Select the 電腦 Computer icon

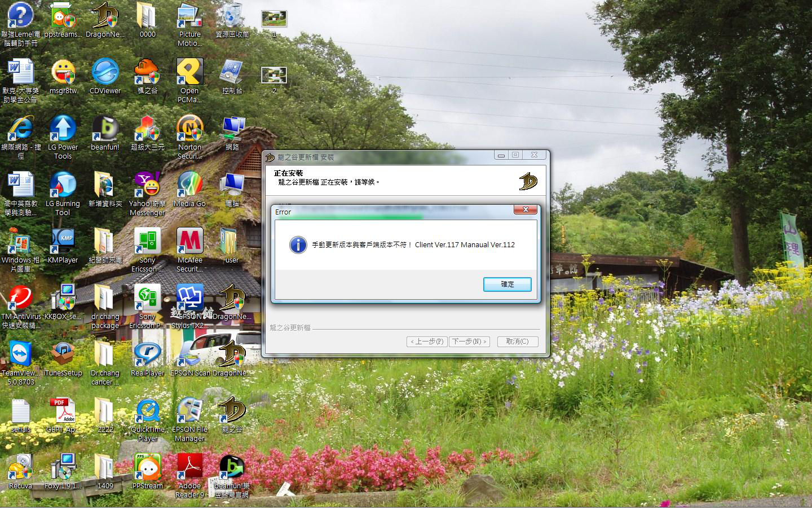coord(232,190)
